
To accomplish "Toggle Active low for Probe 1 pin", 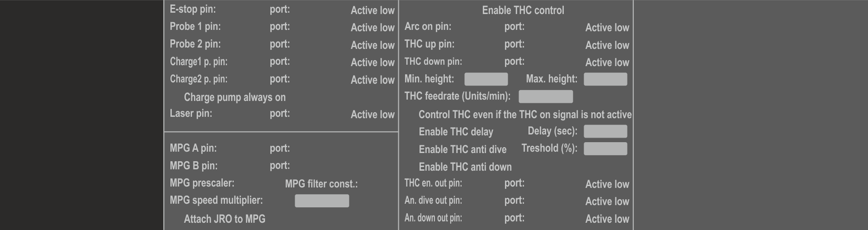I will [x=372, y=28].
